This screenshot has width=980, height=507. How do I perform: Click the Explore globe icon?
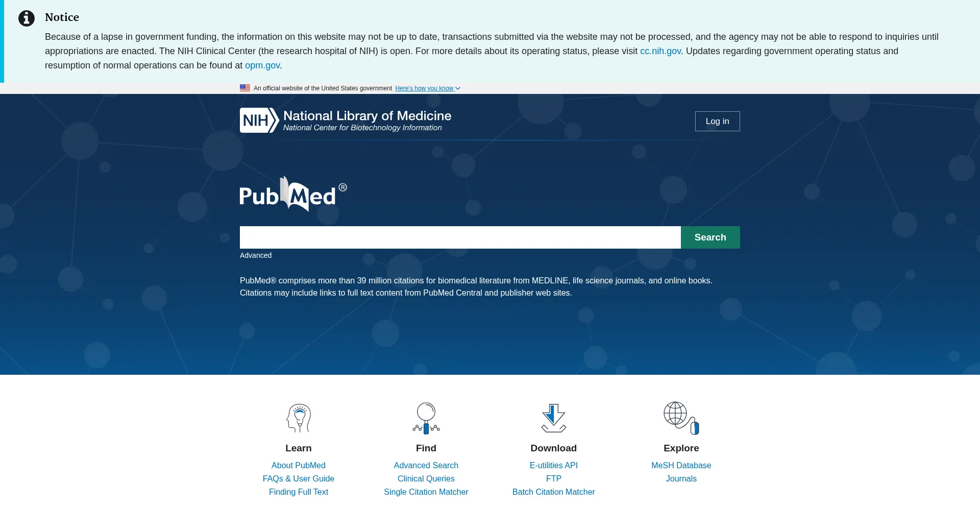point(681,418)
